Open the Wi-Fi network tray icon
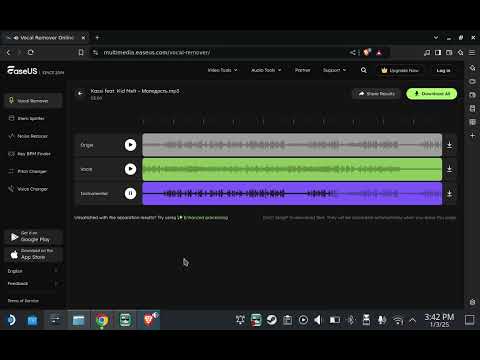This screenshot has height=360, width=480. point(398,320)
